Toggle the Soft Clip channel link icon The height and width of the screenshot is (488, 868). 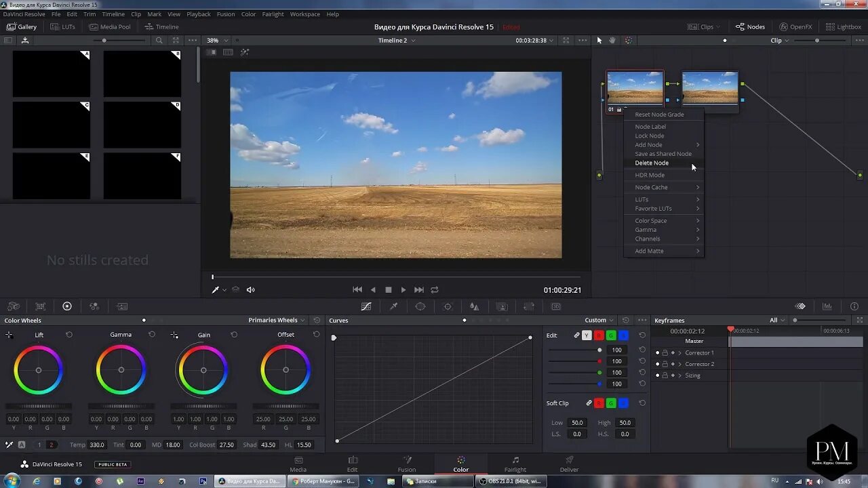click(x=589, y=403)
